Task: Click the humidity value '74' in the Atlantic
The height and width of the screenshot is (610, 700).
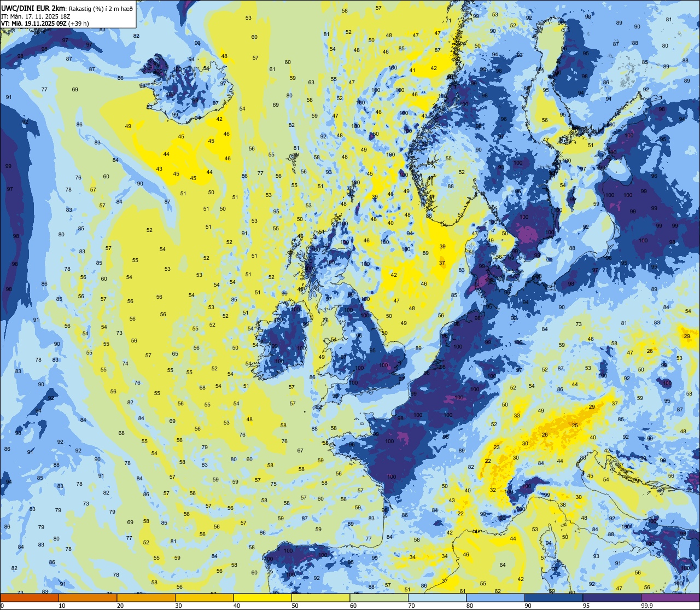Action: click(x=125, y=364)
